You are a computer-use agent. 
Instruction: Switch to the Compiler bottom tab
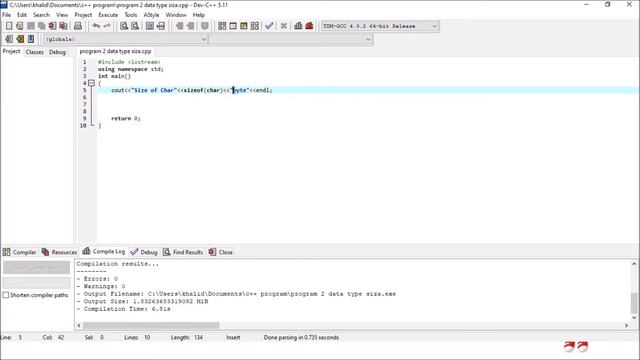(20, 252)
